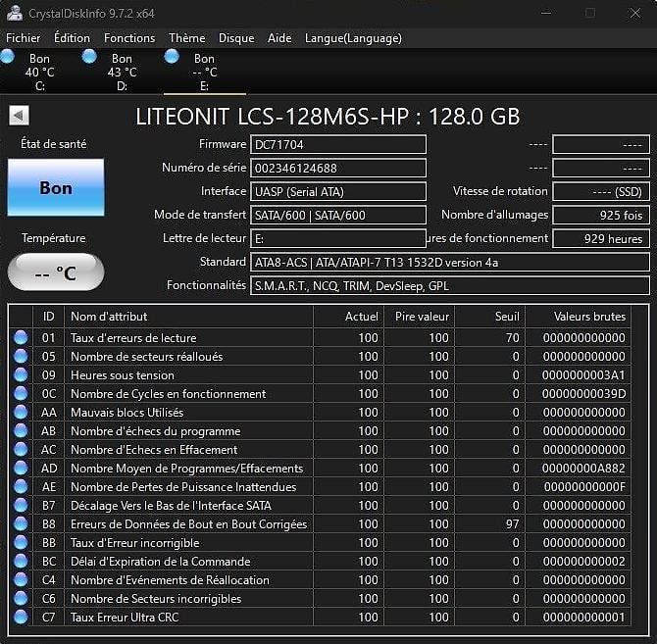Click status orb for attribute AC
This screenshot has width=657, height=644.
click(x=21, y=449)
